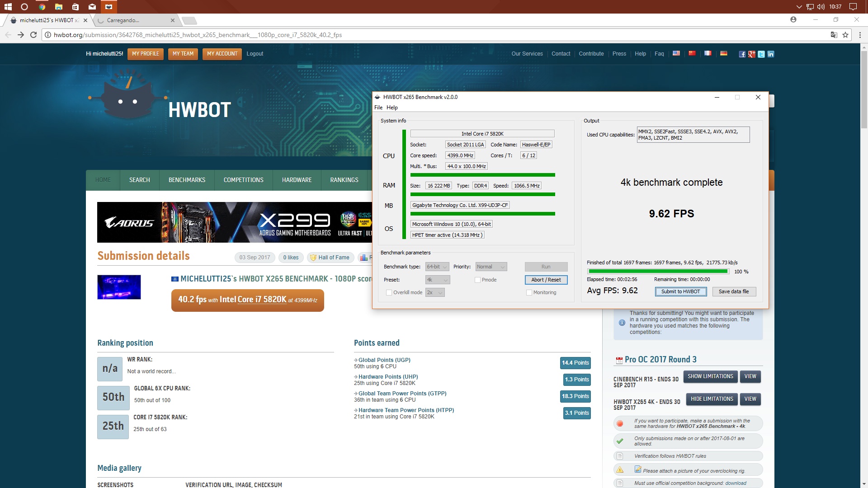The image size is (868, 488).
Task: Open the COMPETITIONS navigation tab
Action: click(243, 180)
